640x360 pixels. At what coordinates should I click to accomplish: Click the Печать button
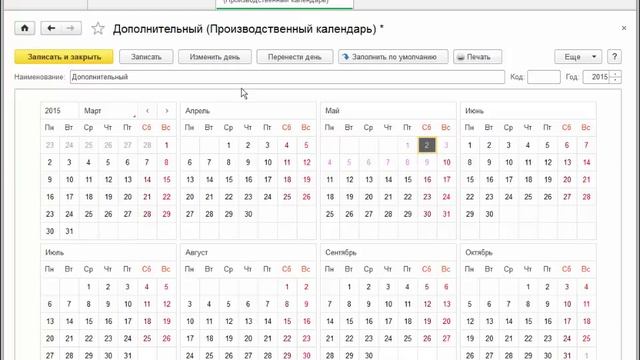[x=478, y=57]
